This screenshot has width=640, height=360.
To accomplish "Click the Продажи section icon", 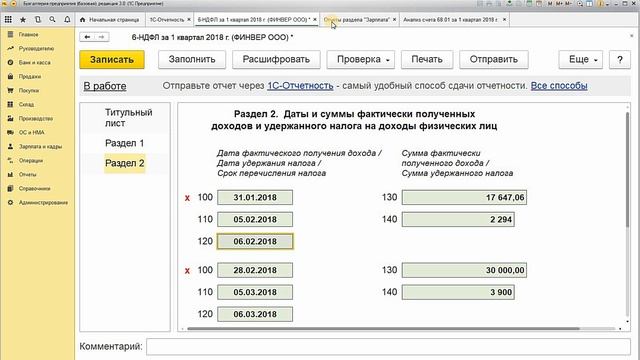I will pyautogui.click(x=11, y=76).
